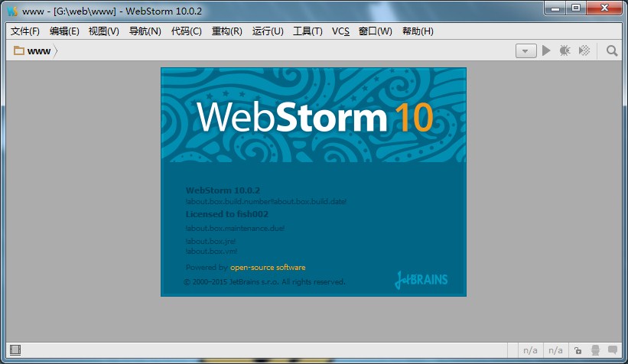Click the speech bubble notifications icon
Image resolution: width=628 pixels, height=364 pixels.
pyautogui.click(x=614, y=350)
